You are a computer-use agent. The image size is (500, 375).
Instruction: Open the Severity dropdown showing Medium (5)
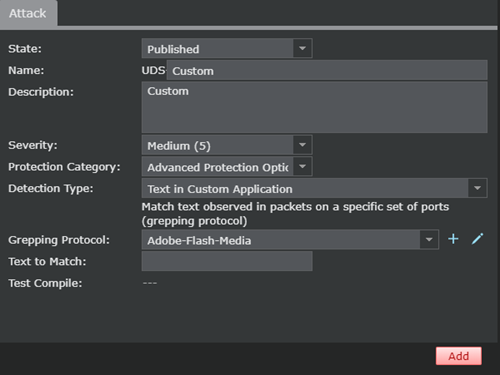pyautogui.click(x=227, y=145)
